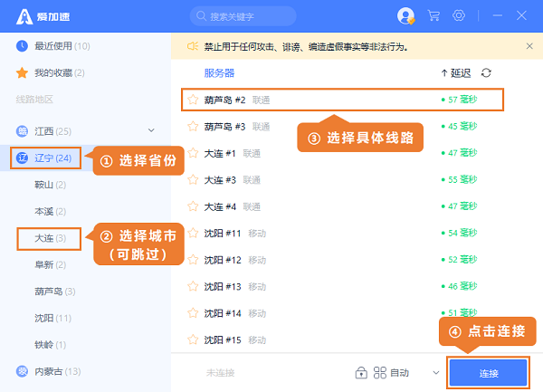The height and width of the screenshot is (392, 543).
Task: Dismiss the yellow notice banner
Action: [x=529, y=46]
